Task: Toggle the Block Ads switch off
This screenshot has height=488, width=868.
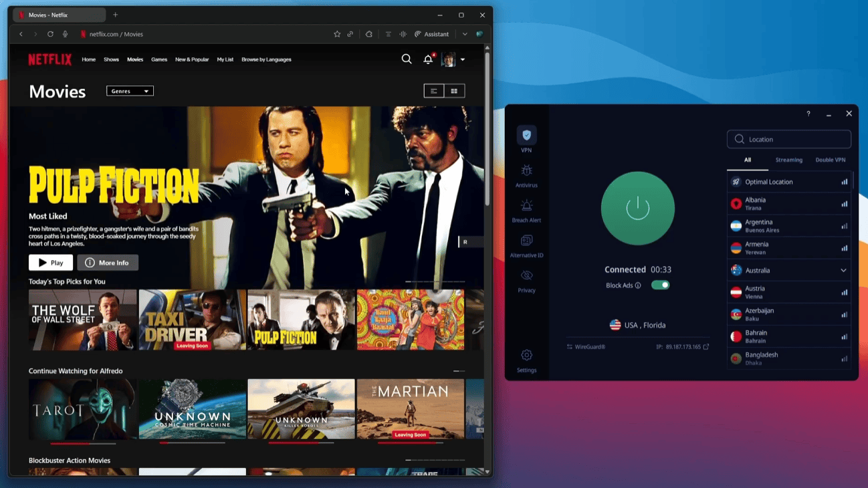Action: click(x=660, y=285)
